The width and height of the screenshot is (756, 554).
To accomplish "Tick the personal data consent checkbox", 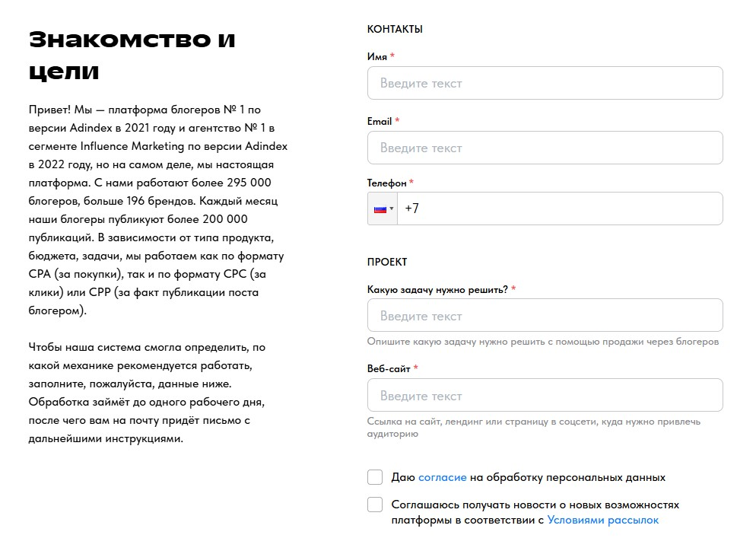I will coord(375,477).
